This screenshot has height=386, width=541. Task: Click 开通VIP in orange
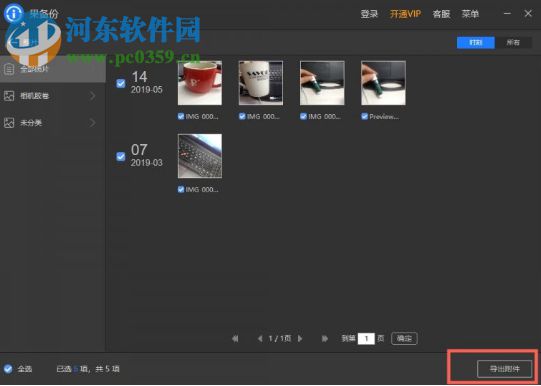pyautogui.click(x=405, y=14)
